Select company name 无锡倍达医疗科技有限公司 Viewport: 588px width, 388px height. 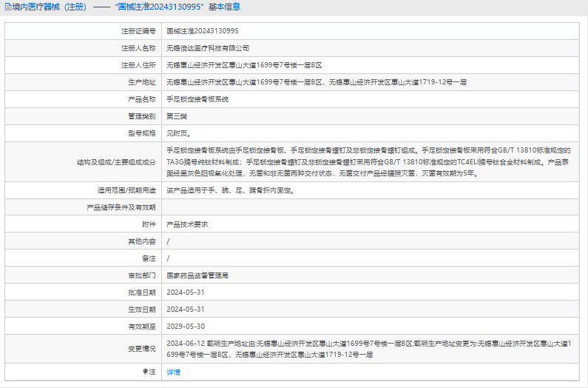(208, 48)
